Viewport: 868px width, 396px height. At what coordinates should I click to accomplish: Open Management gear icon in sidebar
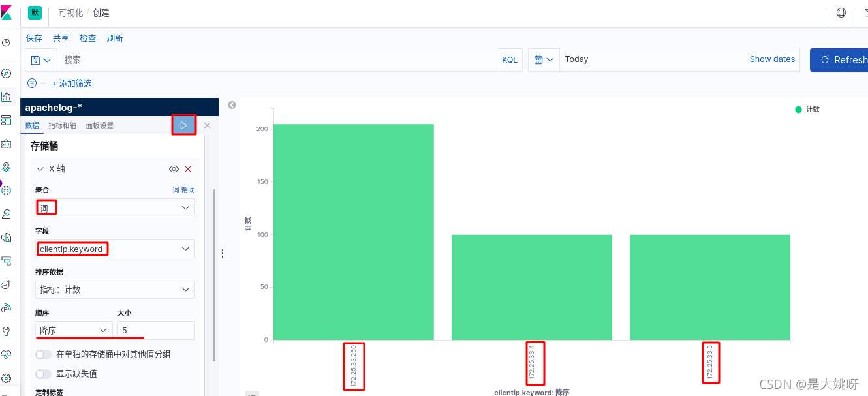click(7, 378)
